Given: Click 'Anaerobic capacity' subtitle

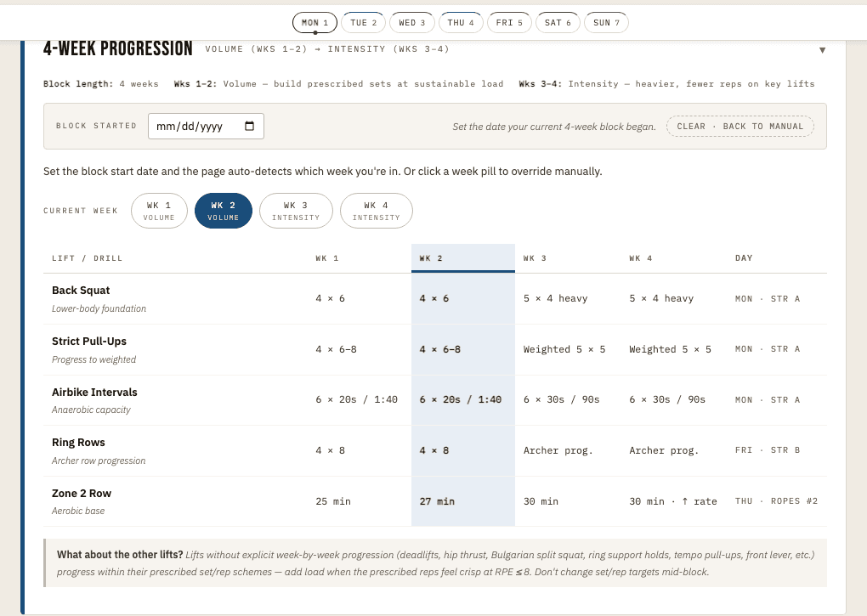Looking at the screenshot, I should point(91,410).
